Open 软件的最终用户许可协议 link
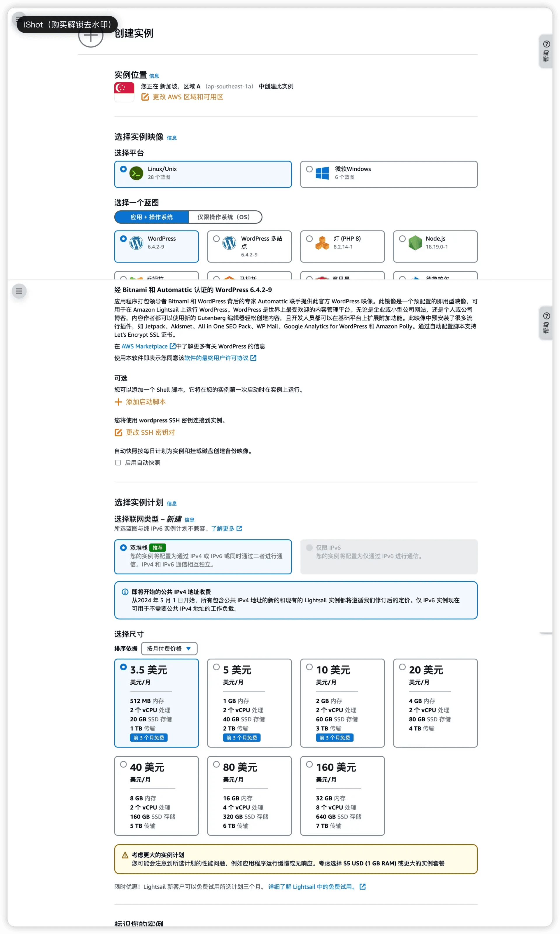Image resolution: width=560 pixels, height=934 pixels. (x=216, y=358)
